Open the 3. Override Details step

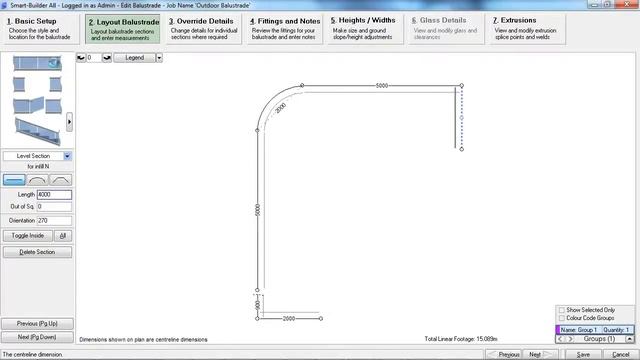[x=203, y=29]
